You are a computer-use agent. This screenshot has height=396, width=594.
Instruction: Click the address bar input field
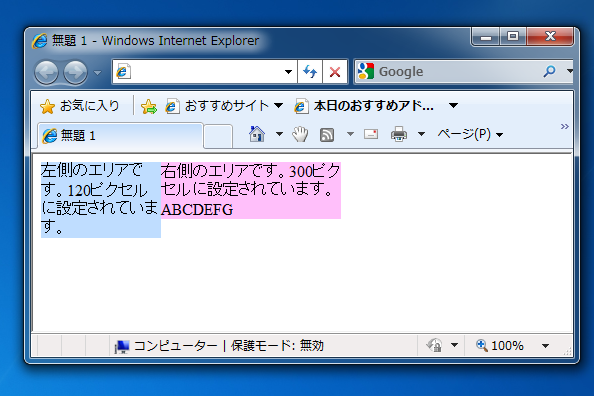pyautogui.click(x=205, y=72)
